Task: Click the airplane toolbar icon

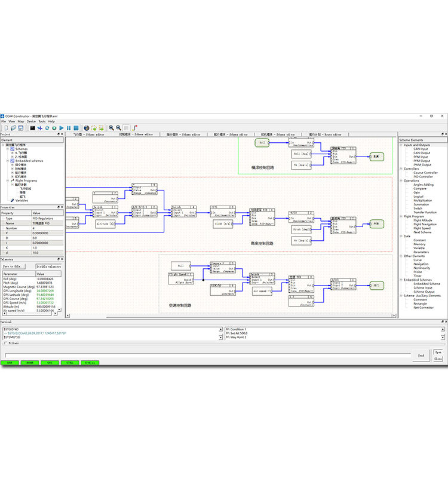Action: (x=39, y=128)
